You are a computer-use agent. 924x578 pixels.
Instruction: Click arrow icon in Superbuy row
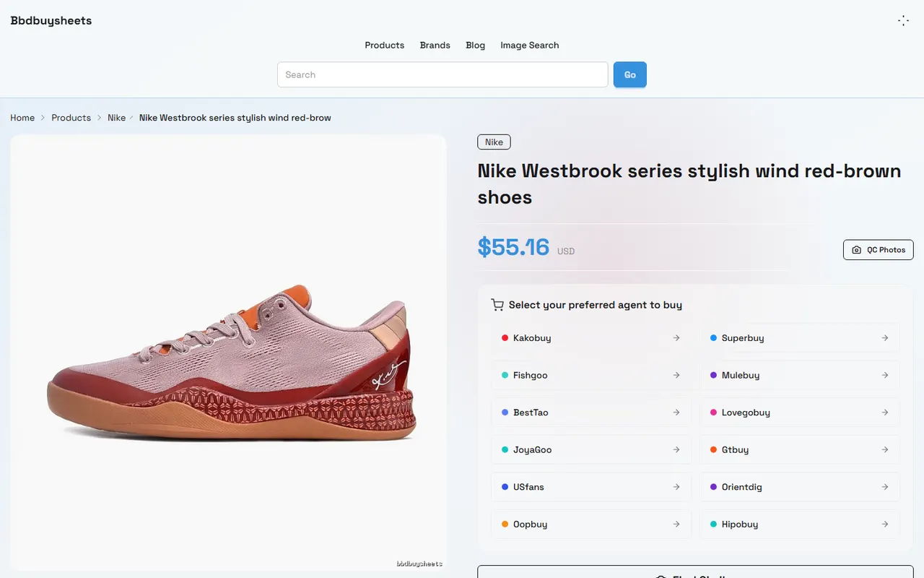(x=885, y=338)
